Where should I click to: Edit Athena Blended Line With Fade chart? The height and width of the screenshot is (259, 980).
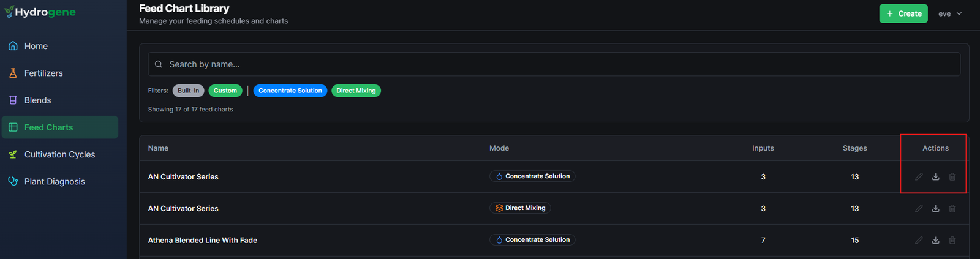(x=919, y=240)
